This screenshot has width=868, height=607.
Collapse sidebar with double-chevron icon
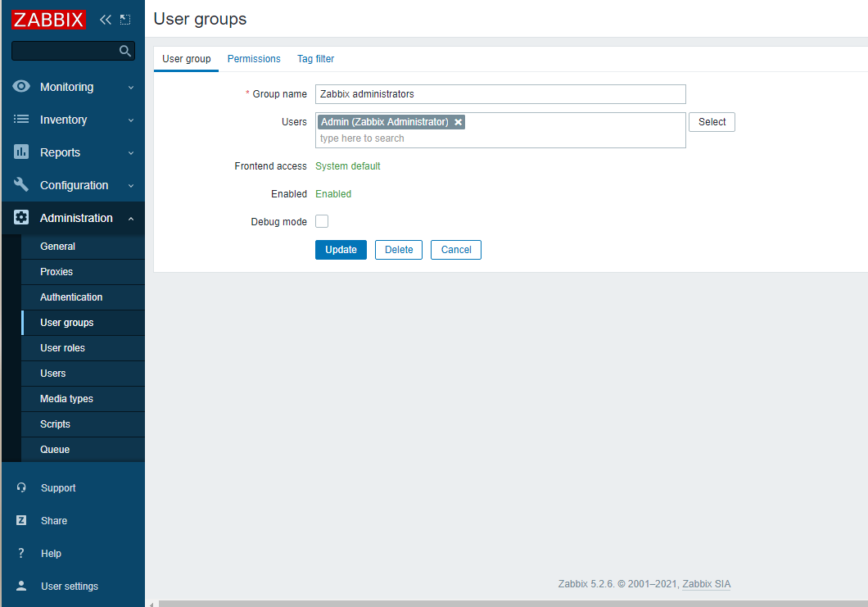point(105,20)
